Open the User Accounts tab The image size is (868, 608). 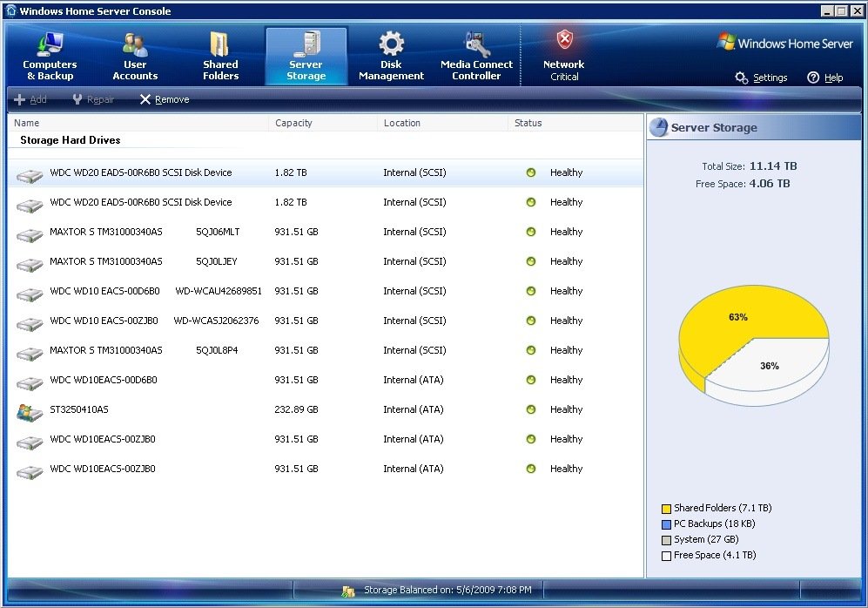[135, 56]
